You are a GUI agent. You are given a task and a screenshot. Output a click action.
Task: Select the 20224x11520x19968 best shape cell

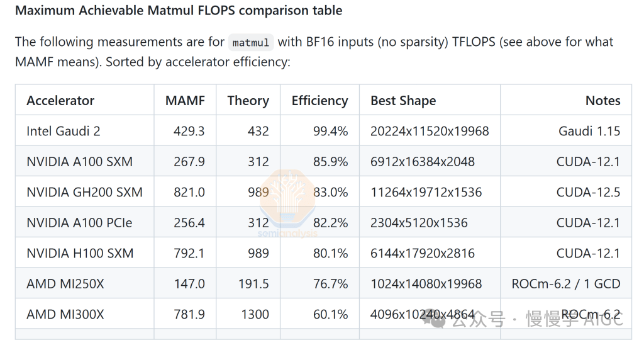(x=430, y=131)
